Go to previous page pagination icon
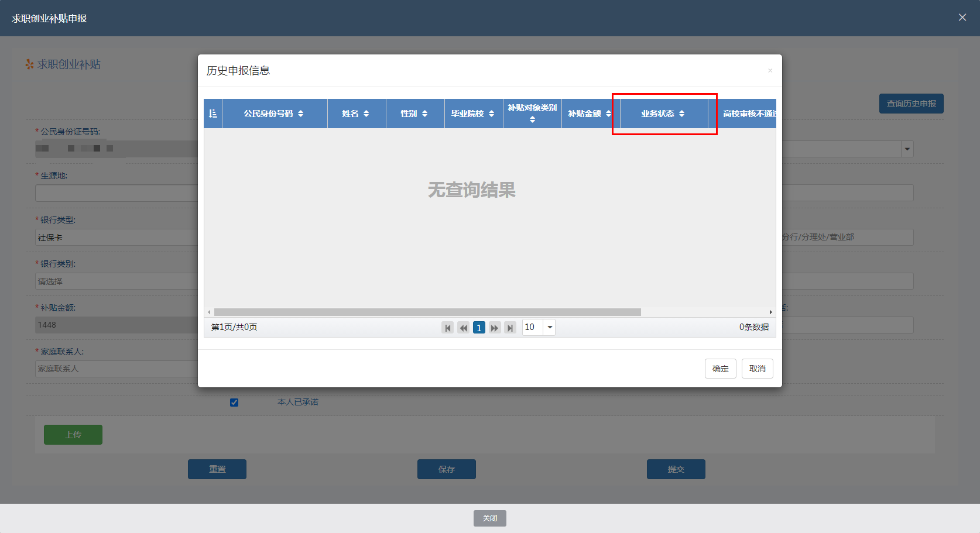 pyautogui.click(x=463, y=328)
